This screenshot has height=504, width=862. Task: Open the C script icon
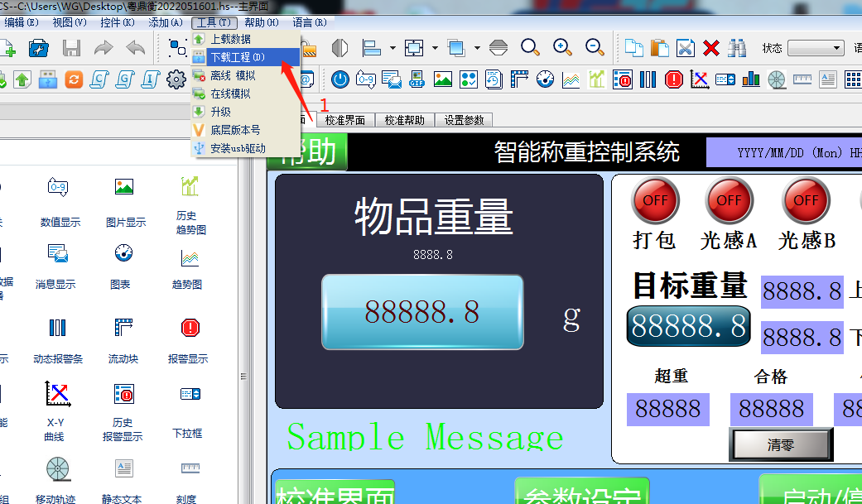click(x=99, y=79)
